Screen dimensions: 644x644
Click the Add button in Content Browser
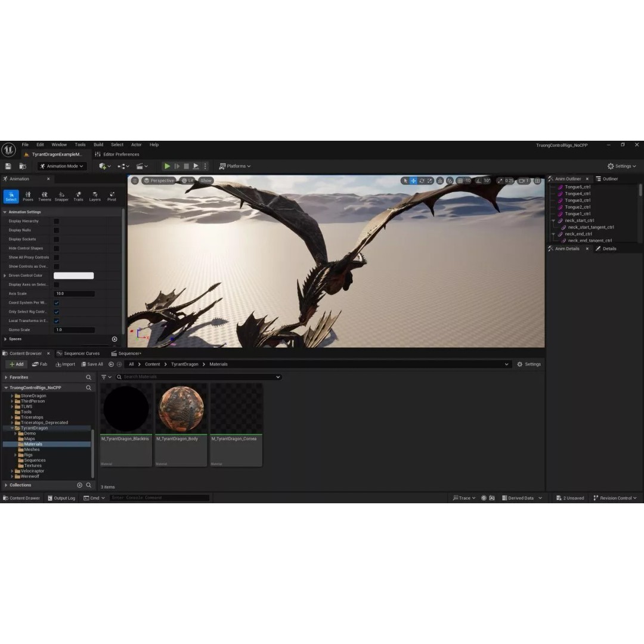click(x=17, y=365)
